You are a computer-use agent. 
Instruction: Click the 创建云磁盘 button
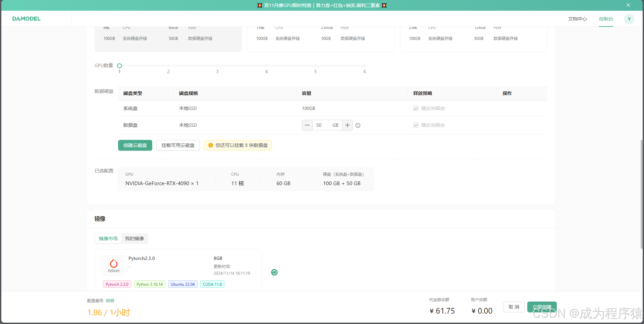(x=135, y=145)
